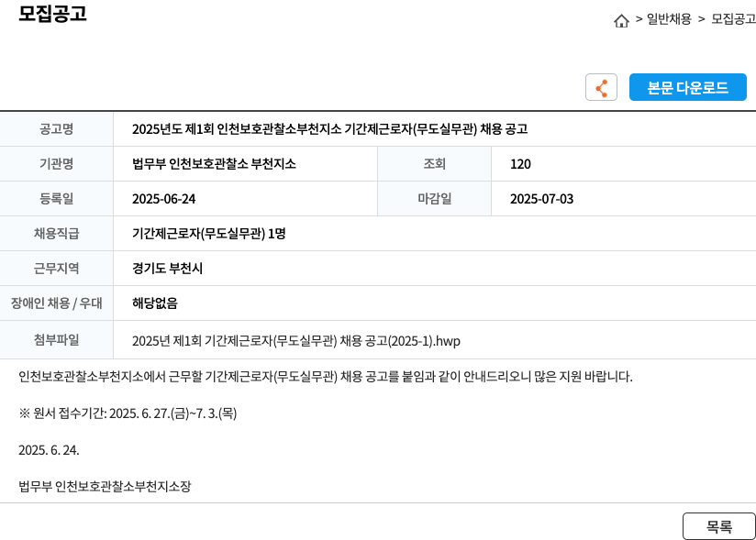Click the work location 경기도 부천시
This screenshot has height=540, width=756.
pyautogui.click(x=167, y=269)
